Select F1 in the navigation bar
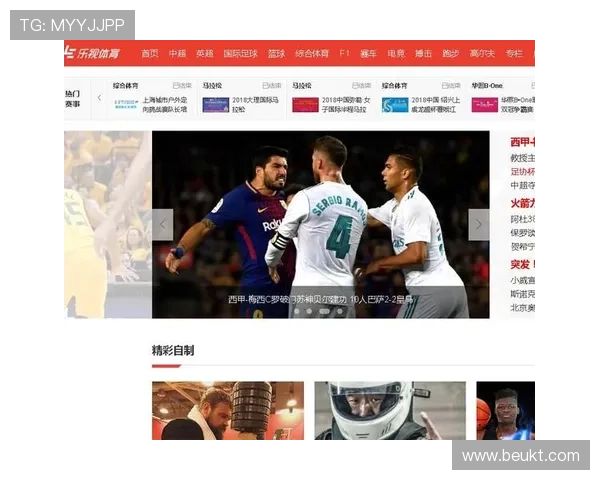The image size is (600, 480). tap(344, 53)
